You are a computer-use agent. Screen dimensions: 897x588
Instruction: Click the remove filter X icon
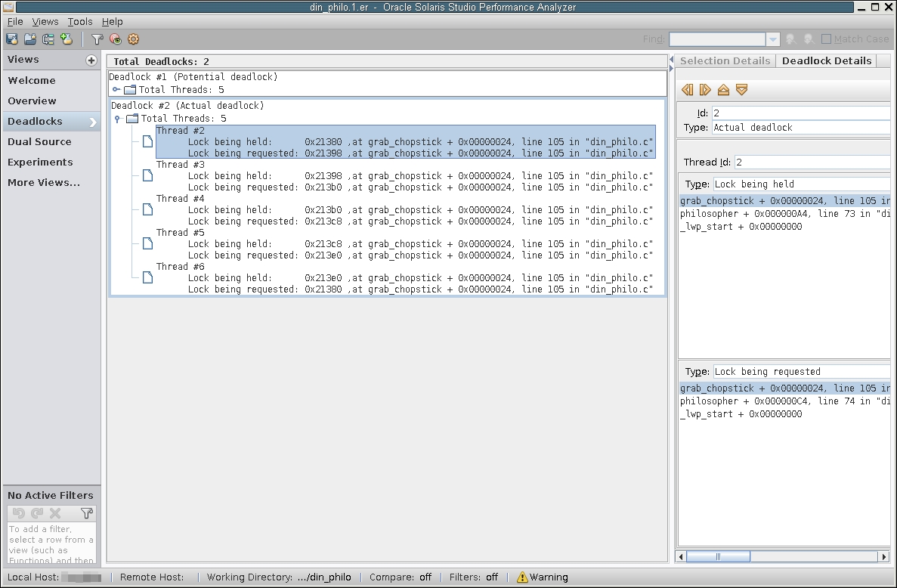coord(55,513)
